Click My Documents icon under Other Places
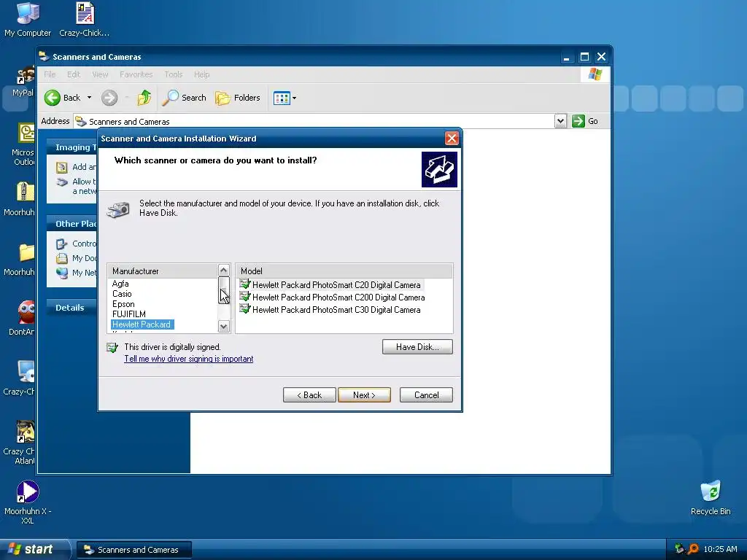 coord(62,259)
